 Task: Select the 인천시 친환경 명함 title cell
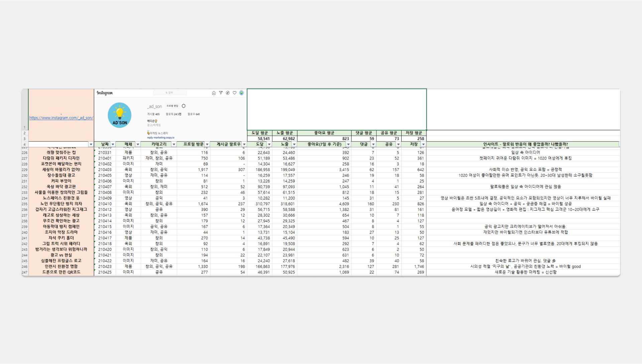[x=61, y=267]
